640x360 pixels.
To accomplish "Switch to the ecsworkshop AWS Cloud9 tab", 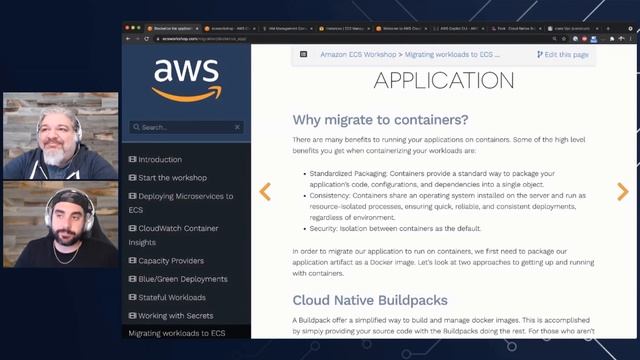I will [x=231, y=29].
